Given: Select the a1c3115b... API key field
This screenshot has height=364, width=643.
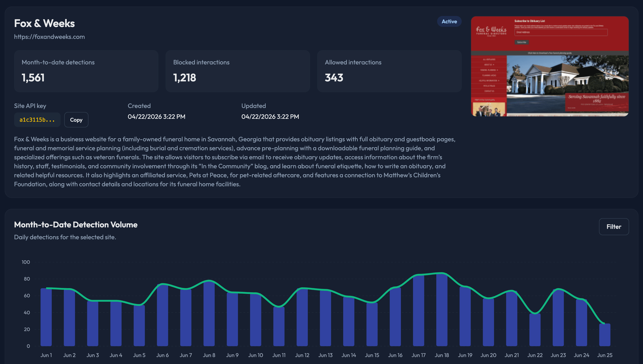Looking at the screenshot, I should click(37, 120).
